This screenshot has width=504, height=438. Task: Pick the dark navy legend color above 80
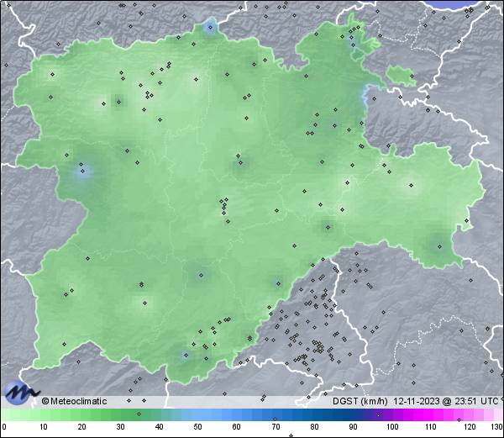(314, 414)
